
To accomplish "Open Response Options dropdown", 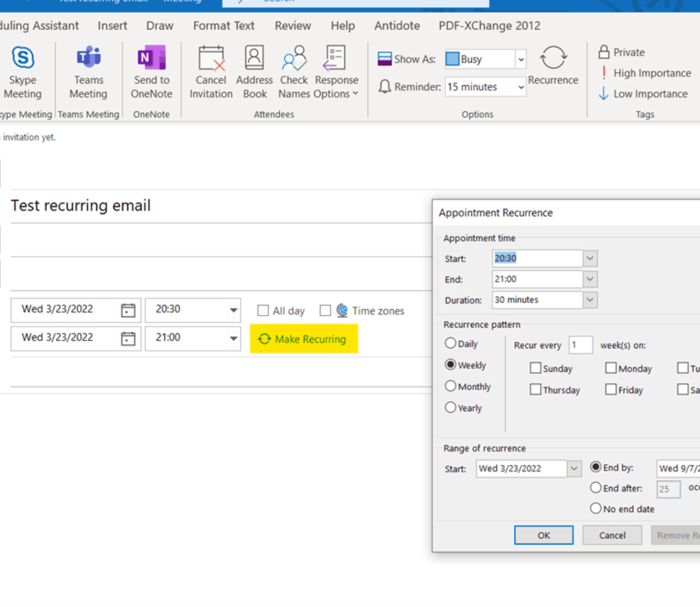I will coord(336,72).
